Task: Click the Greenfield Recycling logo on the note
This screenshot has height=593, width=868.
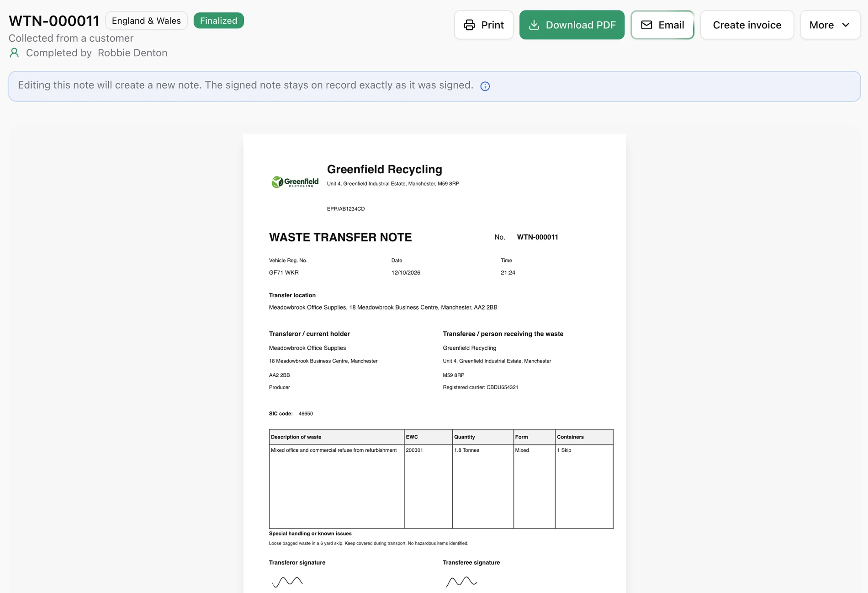Action: pos(295,182)
